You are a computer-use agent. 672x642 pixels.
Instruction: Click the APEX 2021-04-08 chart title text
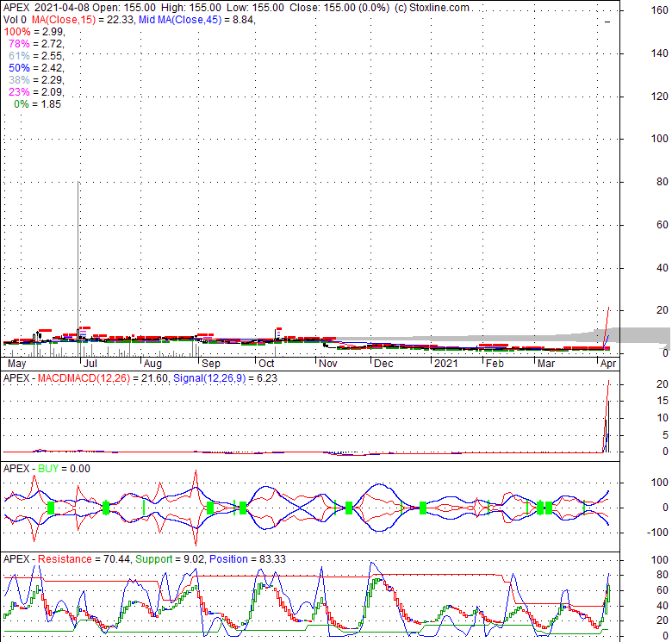click(47, 8)
